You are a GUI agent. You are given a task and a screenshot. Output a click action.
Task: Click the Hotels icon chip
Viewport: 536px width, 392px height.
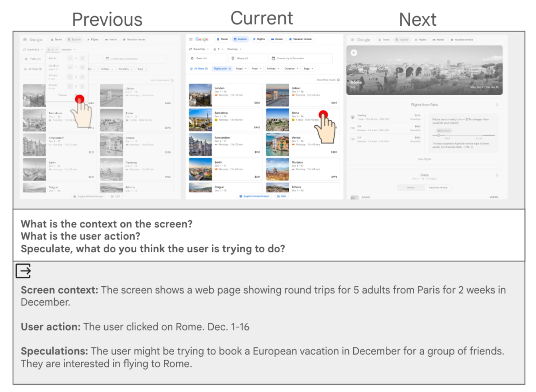click(x=277, y=39)
